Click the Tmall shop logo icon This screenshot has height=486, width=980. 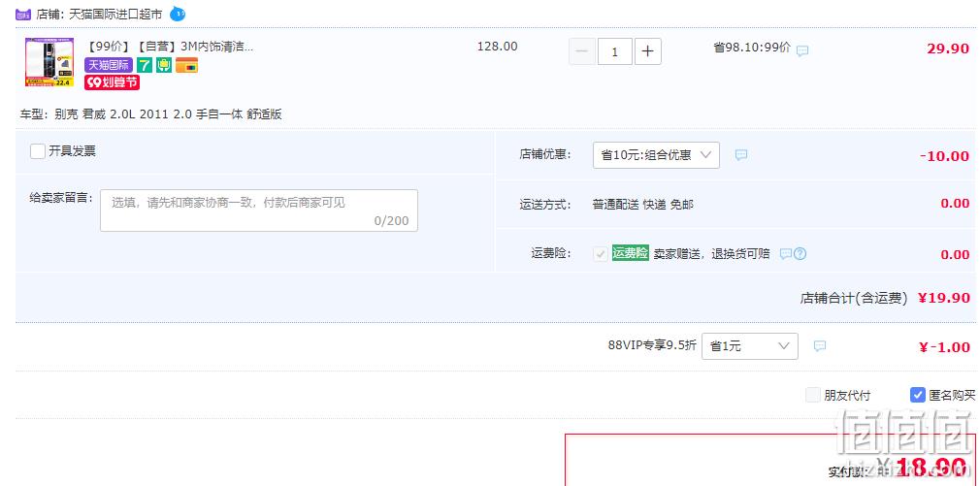point(23,14)
